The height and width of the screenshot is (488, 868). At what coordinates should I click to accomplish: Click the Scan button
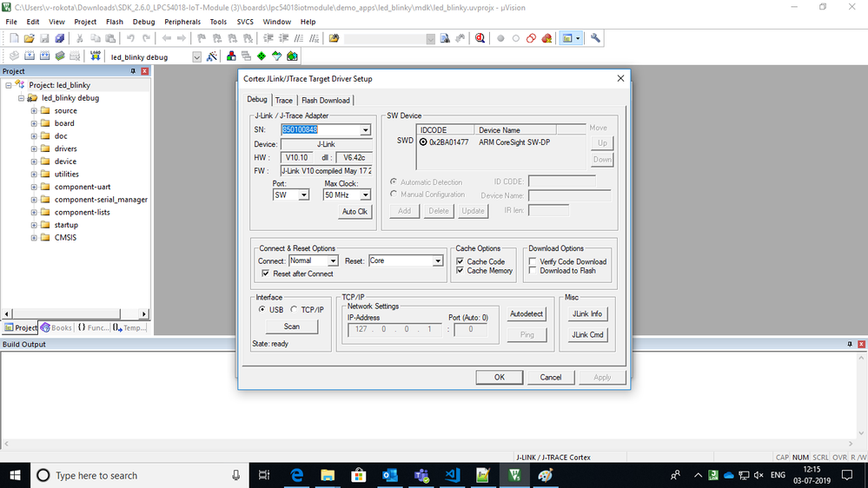point(292,326)
